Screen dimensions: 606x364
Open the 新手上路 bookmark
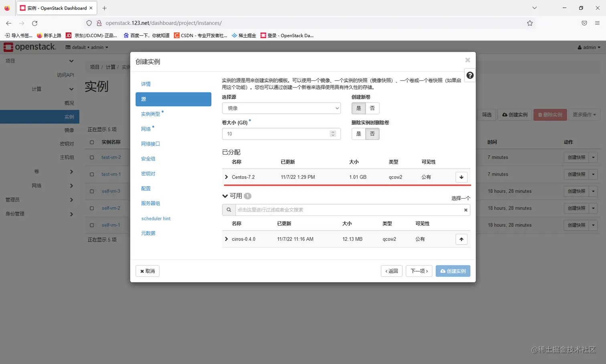49,36
